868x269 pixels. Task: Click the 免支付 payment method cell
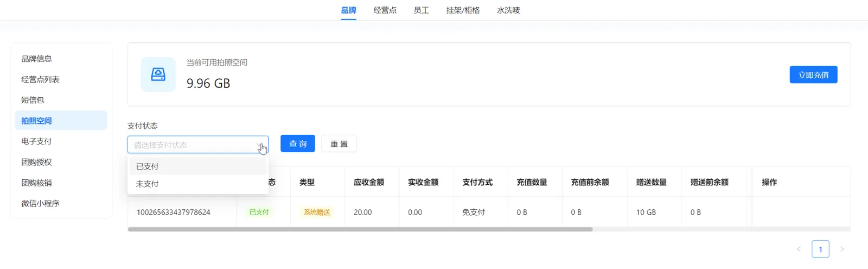(x=474, y=212)
